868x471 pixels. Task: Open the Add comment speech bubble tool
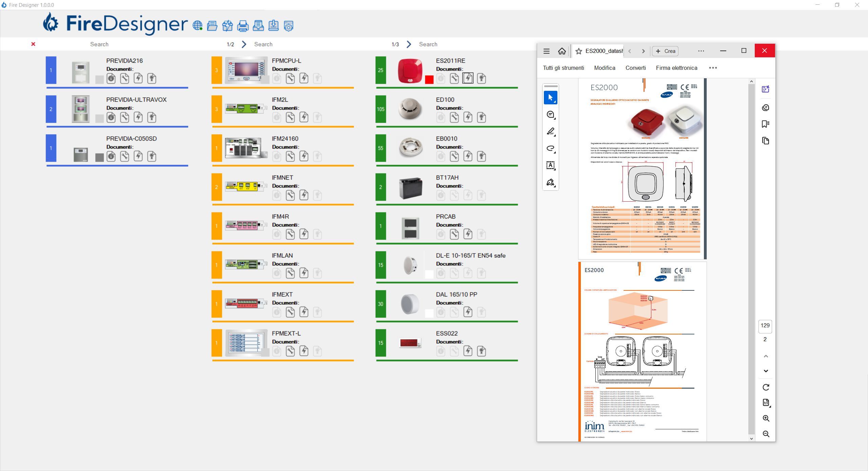click(551, 115)
